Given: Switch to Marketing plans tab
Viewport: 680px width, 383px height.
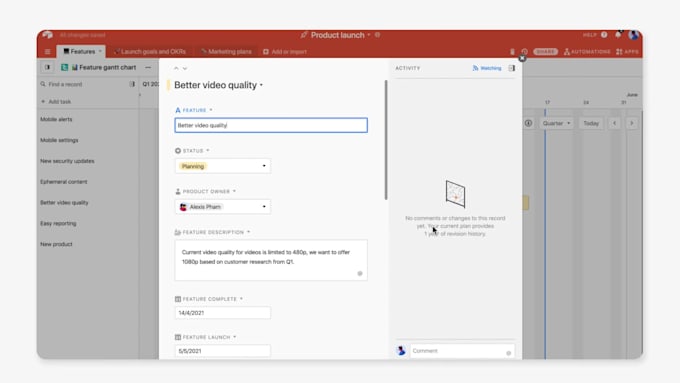Looking at the screenshot, I should pyautogui.click(x=226, y=52).
